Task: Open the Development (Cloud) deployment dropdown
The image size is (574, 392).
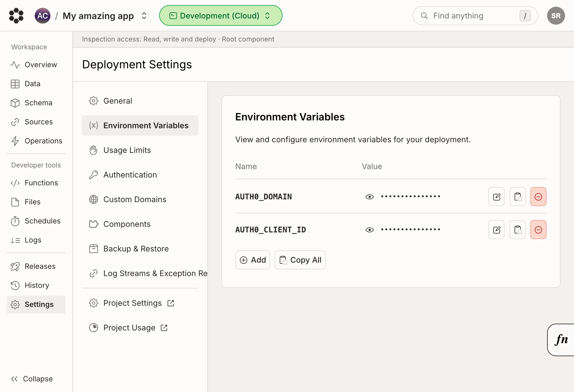Action: pos(221,16)
